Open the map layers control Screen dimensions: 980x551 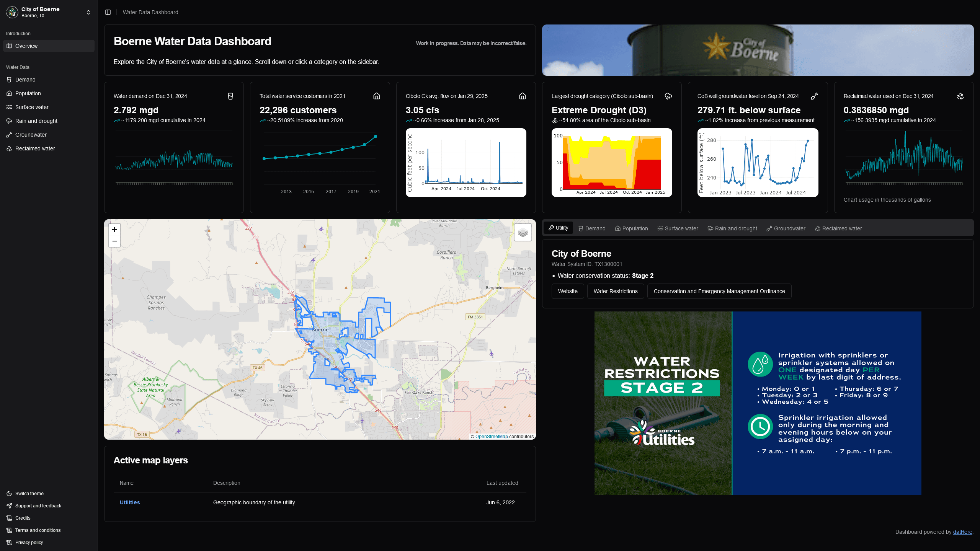coord(523,232)
